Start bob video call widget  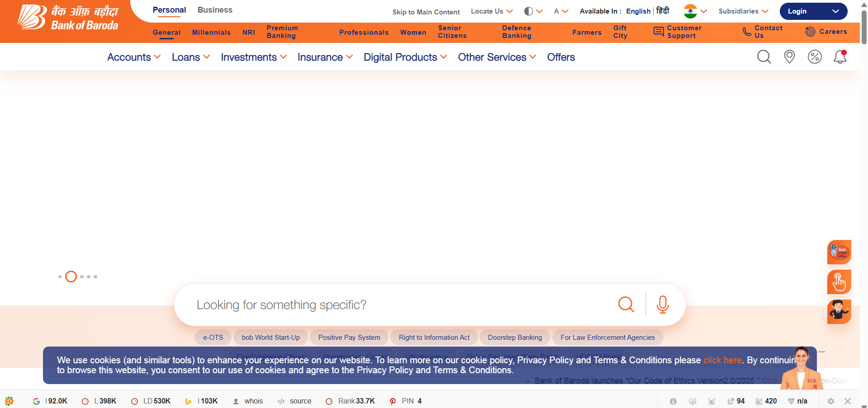[x=839, y=252]
